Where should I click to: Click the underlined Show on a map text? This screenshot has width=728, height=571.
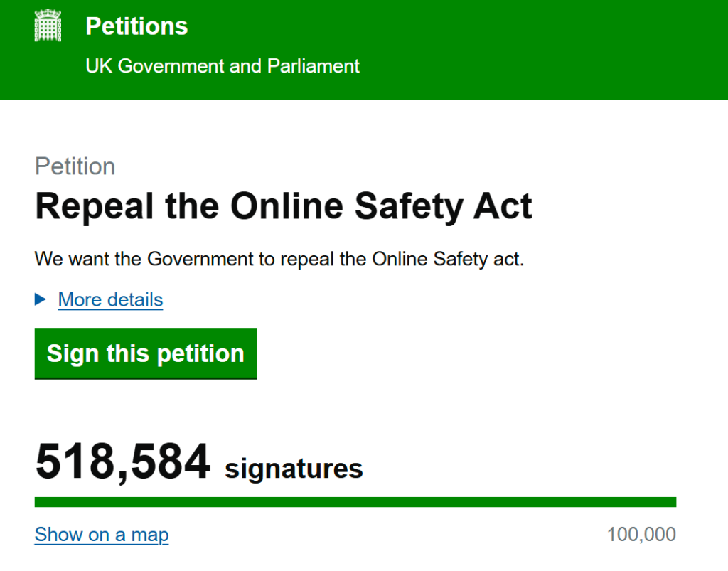point(101,534)
